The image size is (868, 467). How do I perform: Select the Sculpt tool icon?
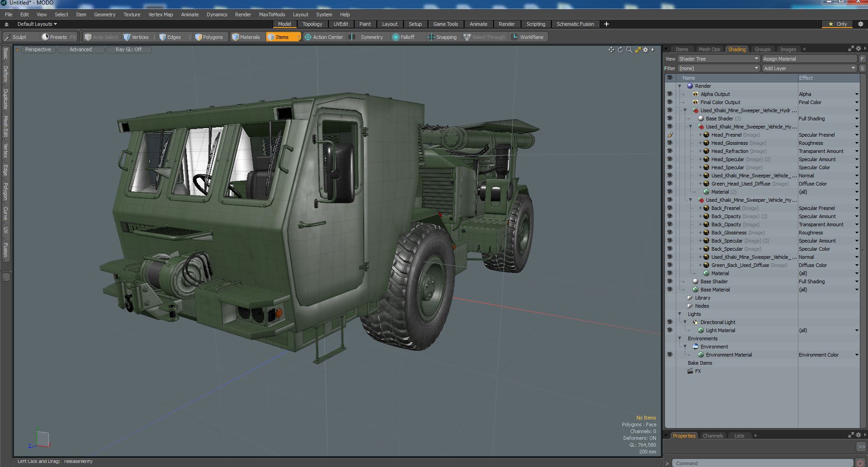click(7, 37)
